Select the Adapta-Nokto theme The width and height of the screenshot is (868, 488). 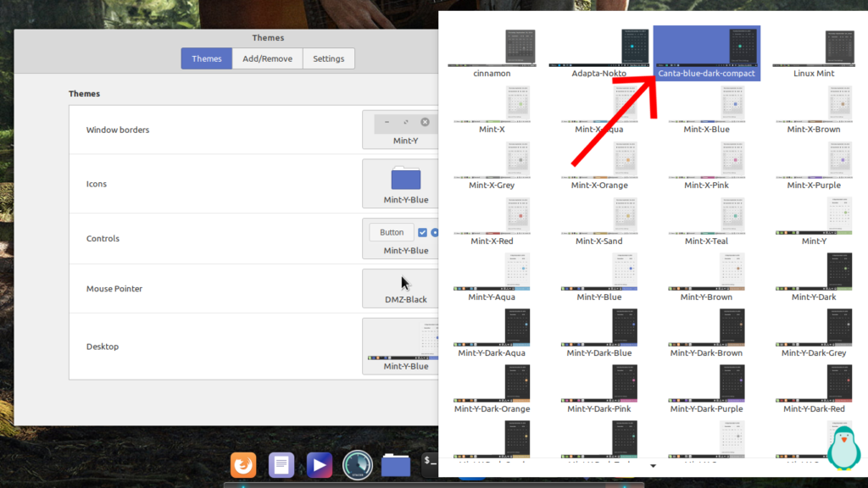coord(599,53)
